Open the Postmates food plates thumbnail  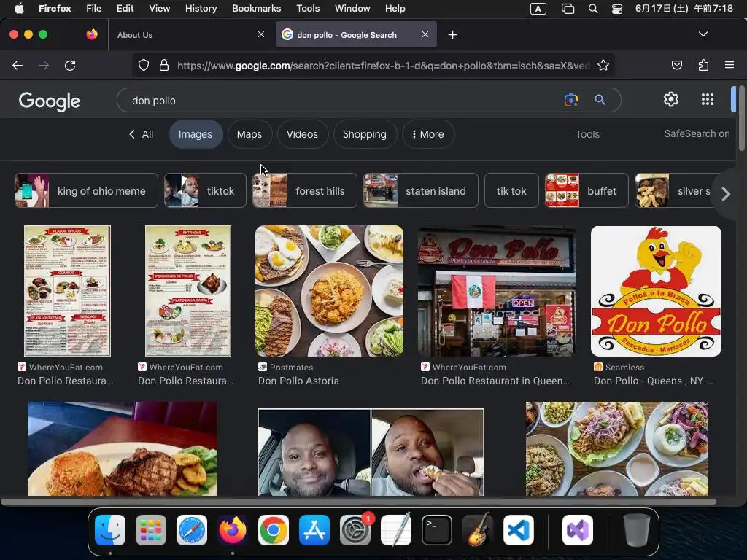tap(329, 291)
